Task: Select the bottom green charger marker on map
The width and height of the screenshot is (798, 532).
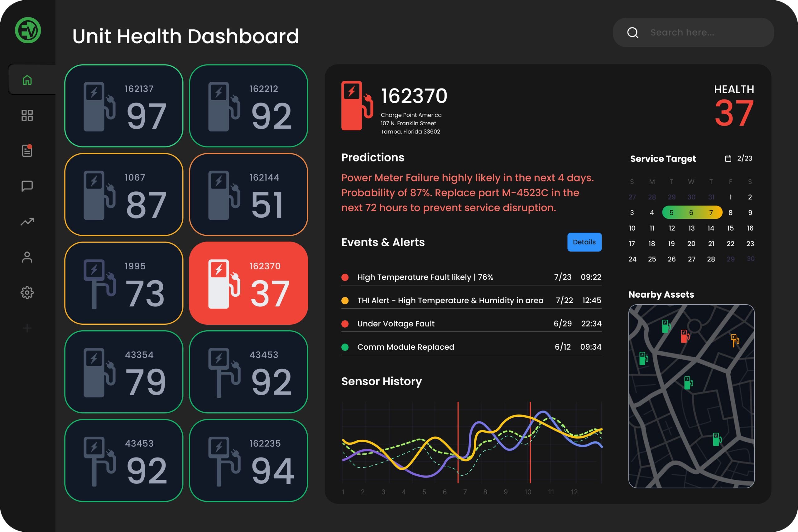Action: pos(717,439)
